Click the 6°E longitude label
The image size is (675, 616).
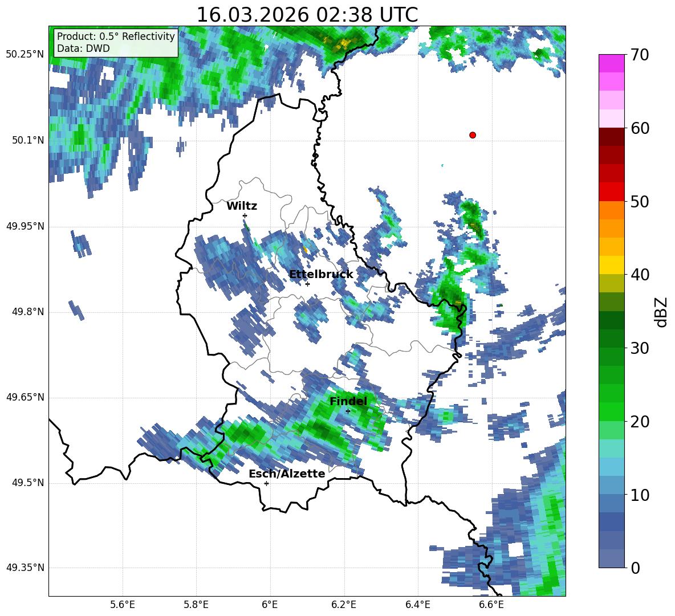(x=270, y=605)
